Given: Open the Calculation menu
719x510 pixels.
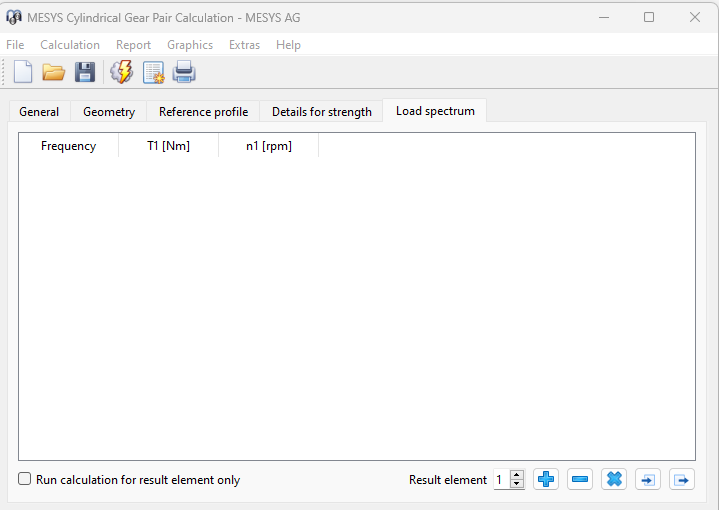Looking at the screenshot, I should 70,45.
